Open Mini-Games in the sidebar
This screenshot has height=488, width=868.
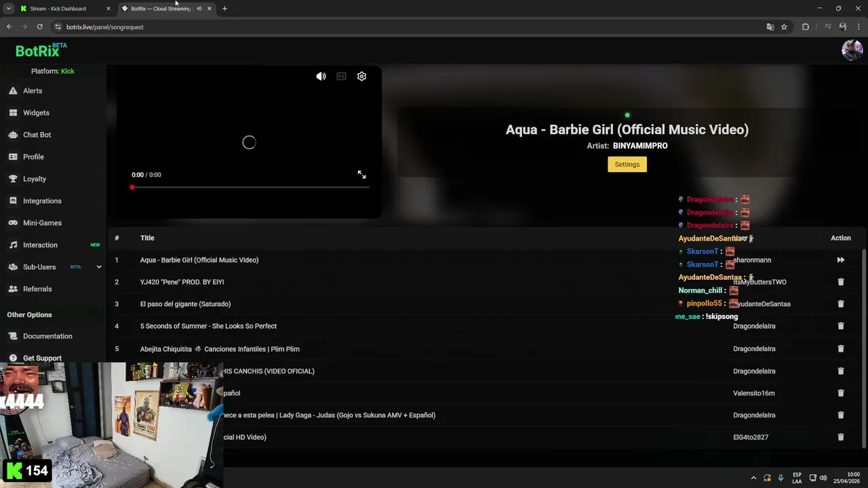click(x=42, y=223)
